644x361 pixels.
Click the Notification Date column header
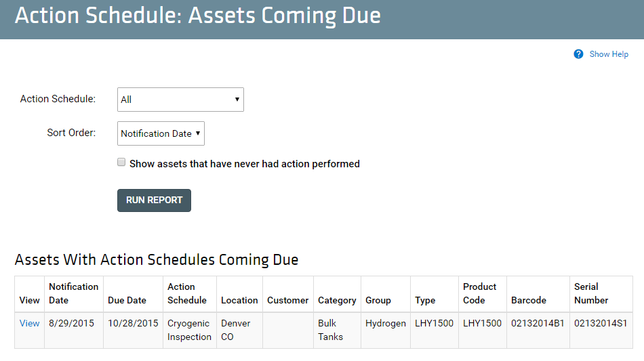[x=73, y=293]
